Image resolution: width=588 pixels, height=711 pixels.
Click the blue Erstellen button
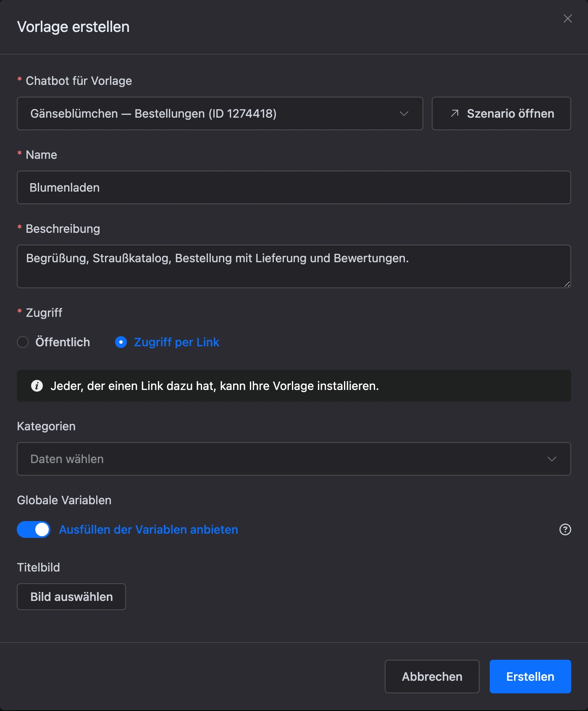point(530,677)
